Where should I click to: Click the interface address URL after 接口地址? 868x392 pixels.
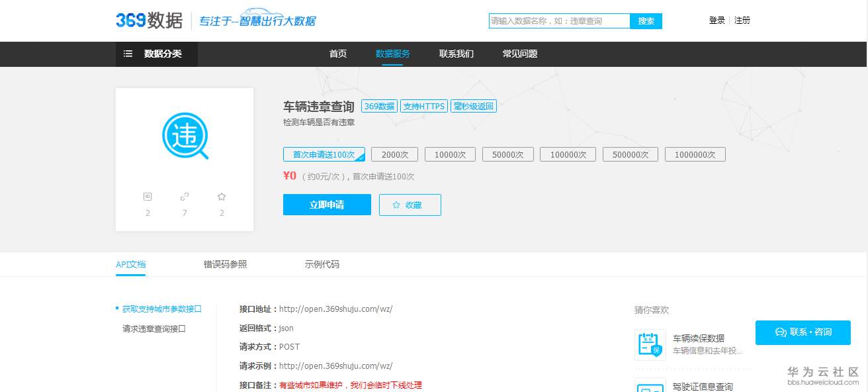tap(335, 309)
